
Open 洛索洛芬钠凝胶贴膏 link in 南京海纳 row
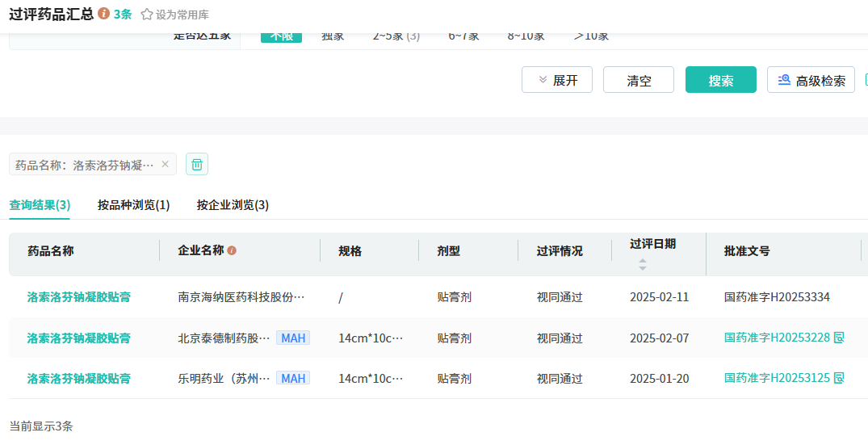point(78,297)
